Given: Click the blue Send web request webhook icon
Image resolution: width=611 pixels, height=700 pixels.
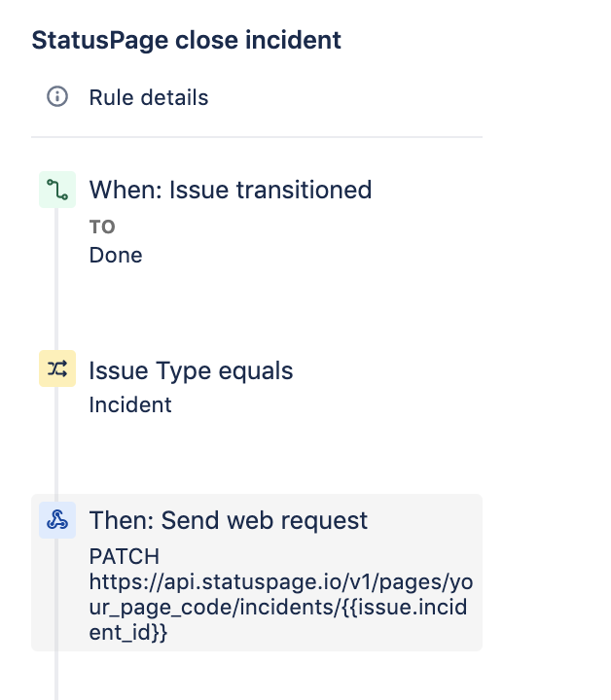Looking at the screenshot, I should 57,520.
